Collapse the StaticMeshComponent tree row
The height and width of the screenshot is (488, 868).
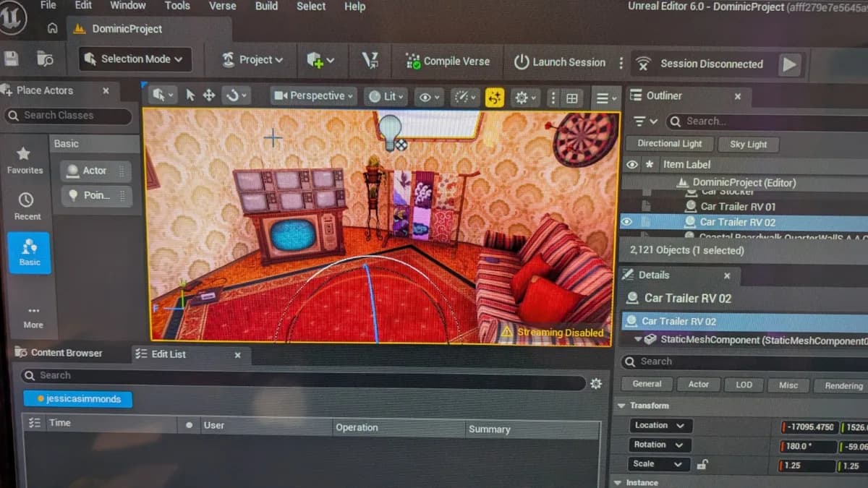[x=638, y=339]
